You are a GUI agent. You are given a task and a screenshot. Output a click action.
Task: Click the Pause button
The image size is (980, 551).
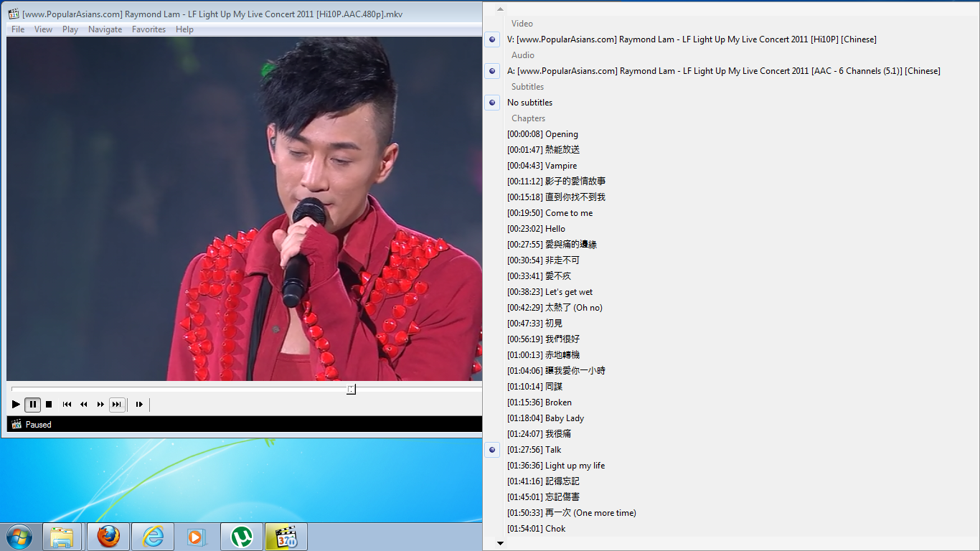pos(32,405)
